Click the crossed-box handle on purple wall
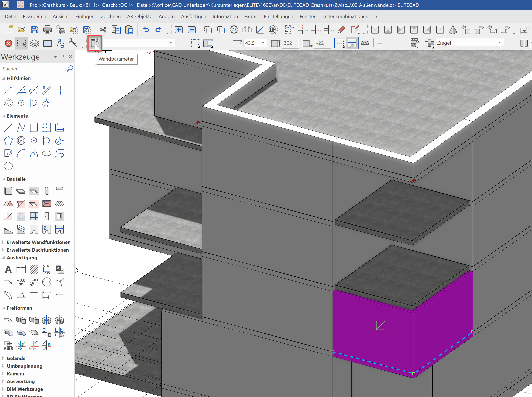Viewport: 532px width, 397px height. pos(381,325)
